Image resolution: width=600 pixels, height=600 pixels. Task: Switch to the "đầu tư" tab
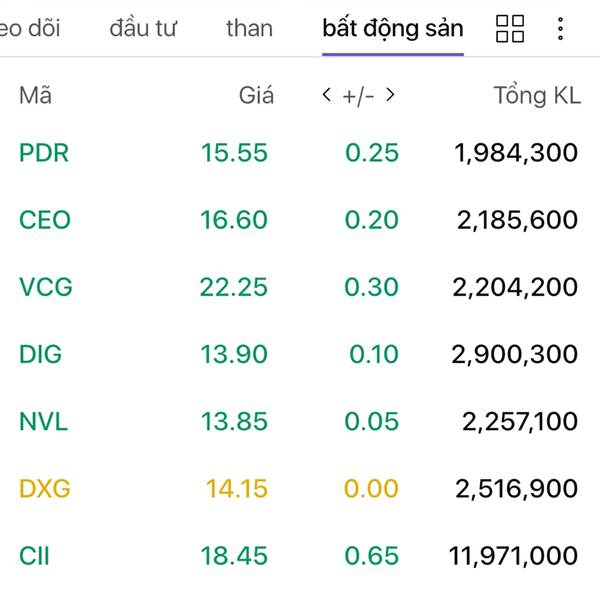(143, 28)
